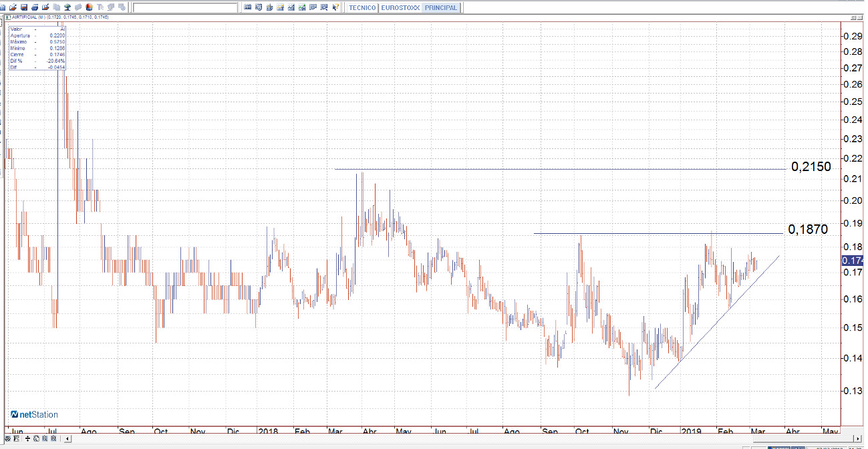Click the Mínimo value 0.1286
868x449 pixels.
(x=57, y=48)
